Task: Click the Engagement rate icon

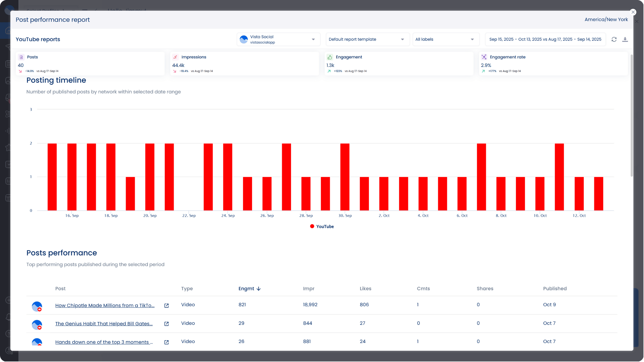Action: tap(484, 57)
